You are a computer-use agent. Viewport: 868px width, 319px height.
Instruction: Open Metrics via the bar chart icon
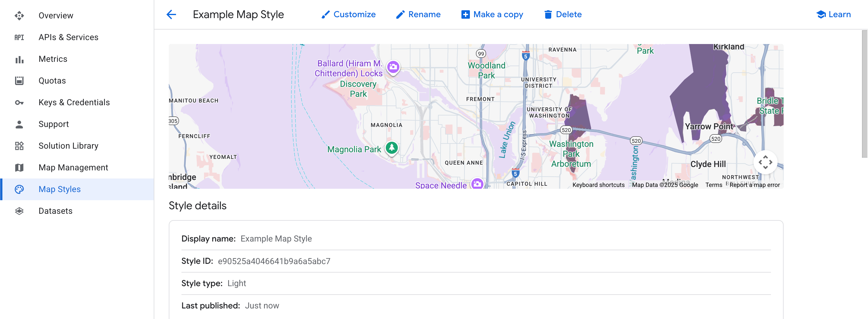coord(19,59)
